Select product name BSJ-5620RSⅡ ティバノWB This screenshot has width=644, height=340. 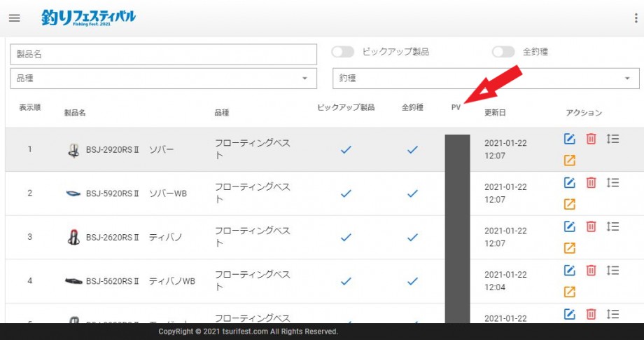click(141, 281)
